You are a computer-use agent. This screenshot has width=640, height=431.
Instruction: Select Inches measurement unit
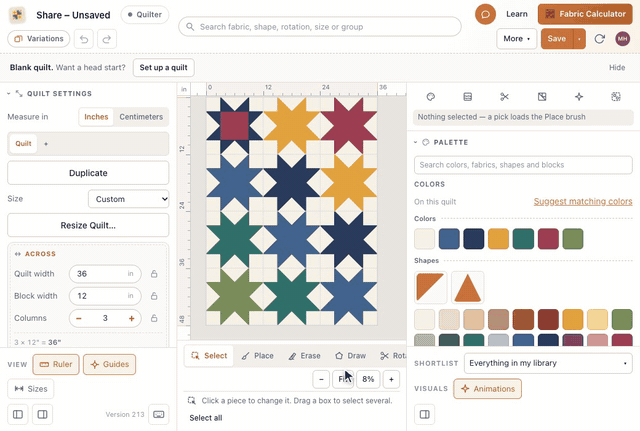click(x=96, y=117)
